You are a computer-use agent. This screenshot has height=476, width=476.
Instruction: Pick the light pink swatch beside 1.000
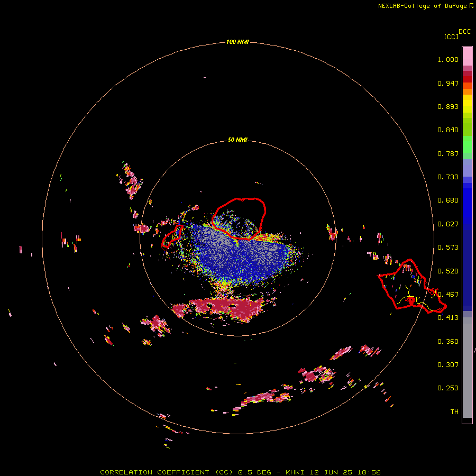pos(467,57)
